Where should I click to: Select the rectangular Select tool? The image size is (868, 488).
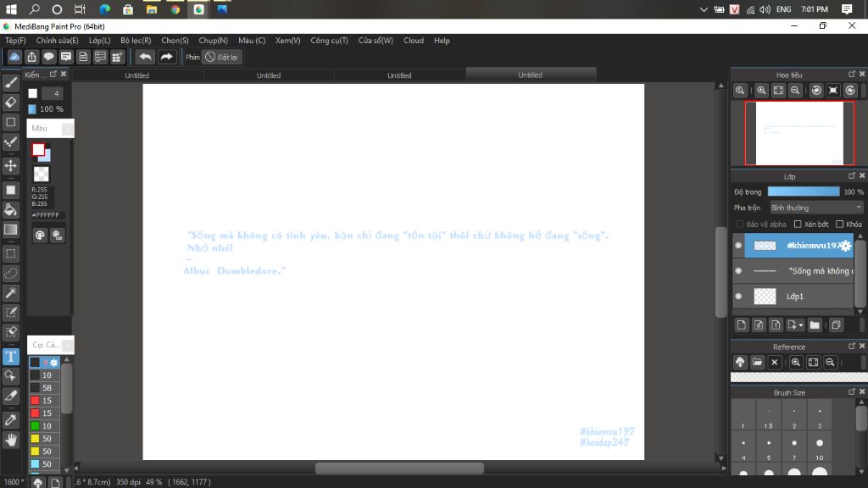click(x=10, y=253)
